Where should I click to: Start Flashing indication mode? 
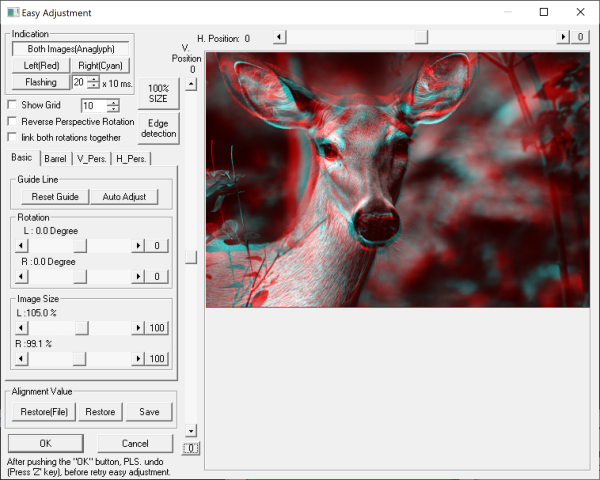[x=41, y=82]
